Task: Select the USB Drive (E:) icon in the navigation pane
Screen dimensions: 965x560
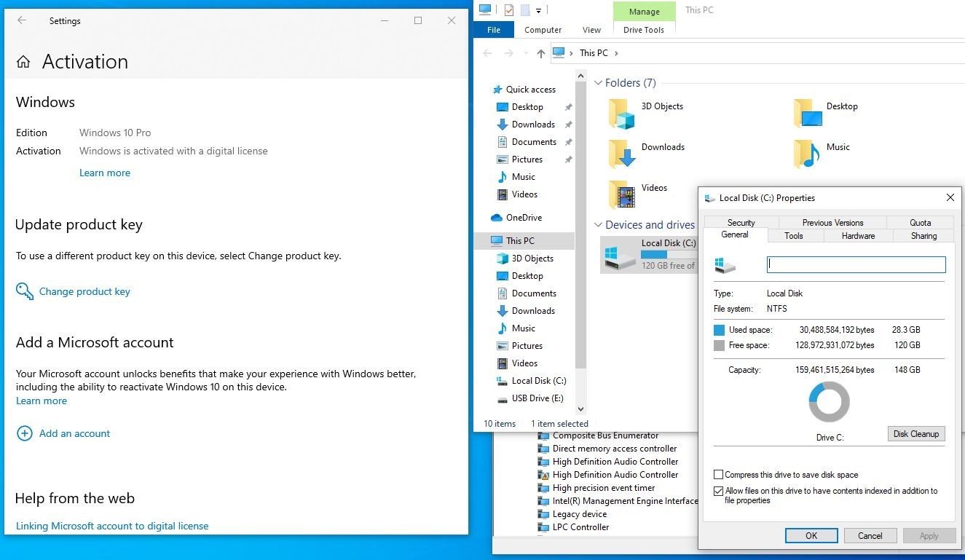Action: (503, 398)
